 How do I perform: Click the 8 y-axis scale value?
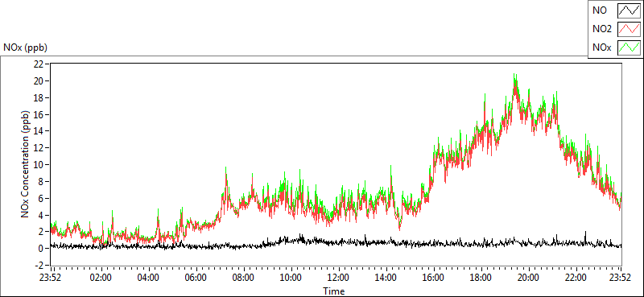tap(42, 182)
